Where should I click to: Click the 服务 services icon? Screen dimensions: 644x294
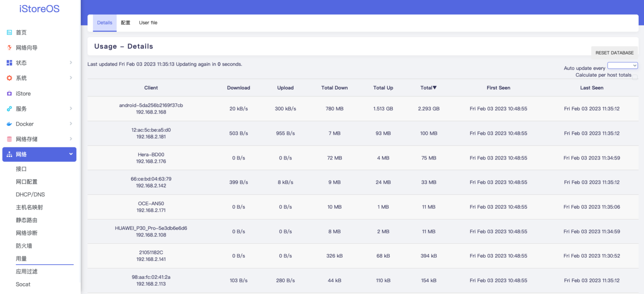tap(9, 109)
